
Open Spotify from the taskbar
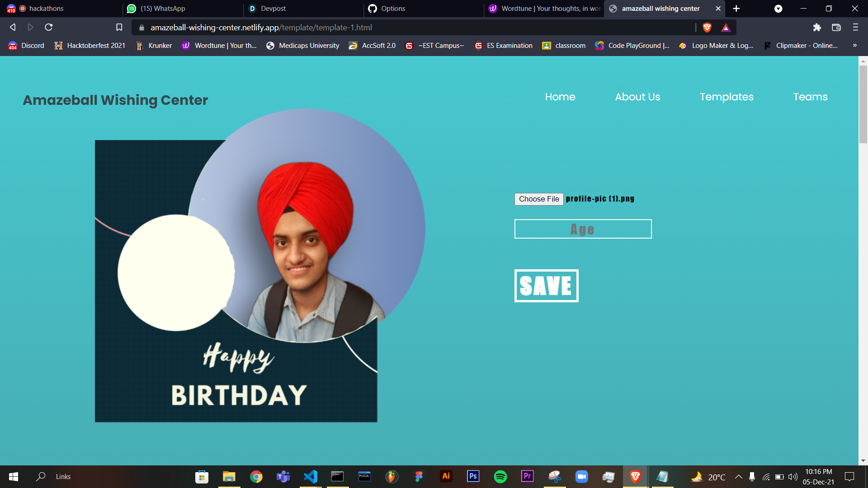(500, 476)
